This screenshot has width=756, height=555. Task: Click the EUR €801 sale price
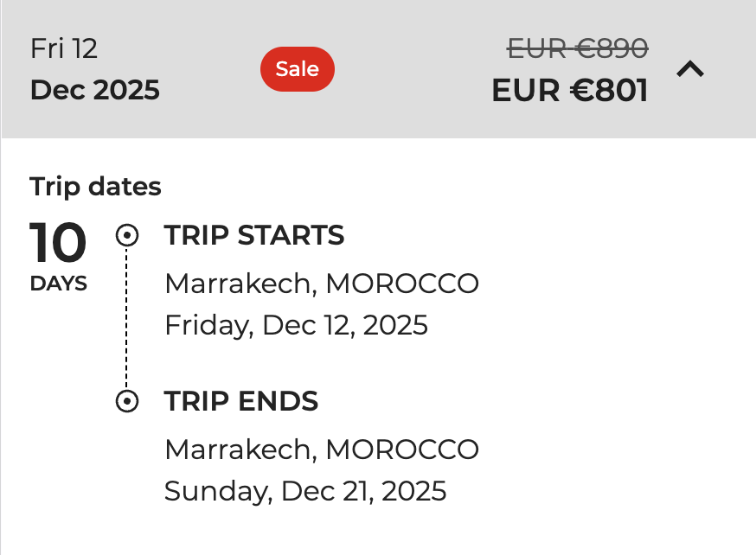570,90
